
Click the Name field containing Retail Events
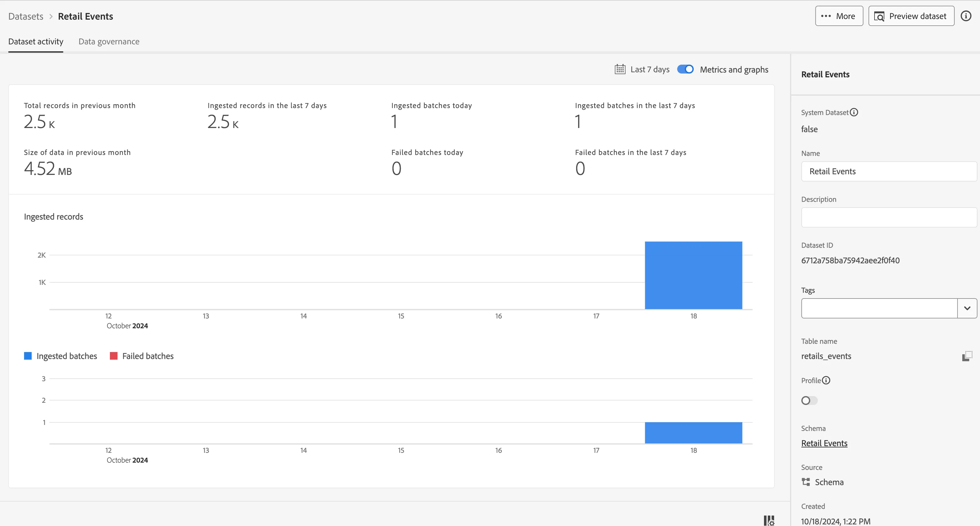pyautogui.click(x=889, y=171)
